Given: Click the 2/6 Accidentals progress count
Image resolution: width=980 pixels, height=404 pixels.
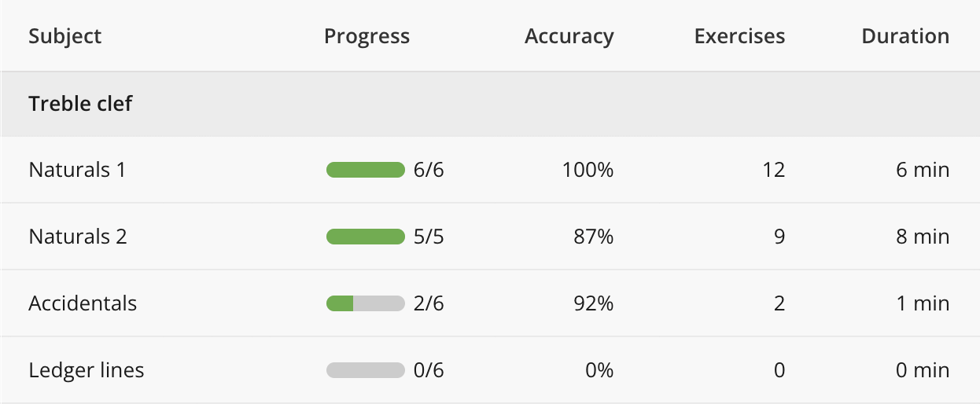Looking at the screenshot, I should pyautogui.click(x=429, y=303).
